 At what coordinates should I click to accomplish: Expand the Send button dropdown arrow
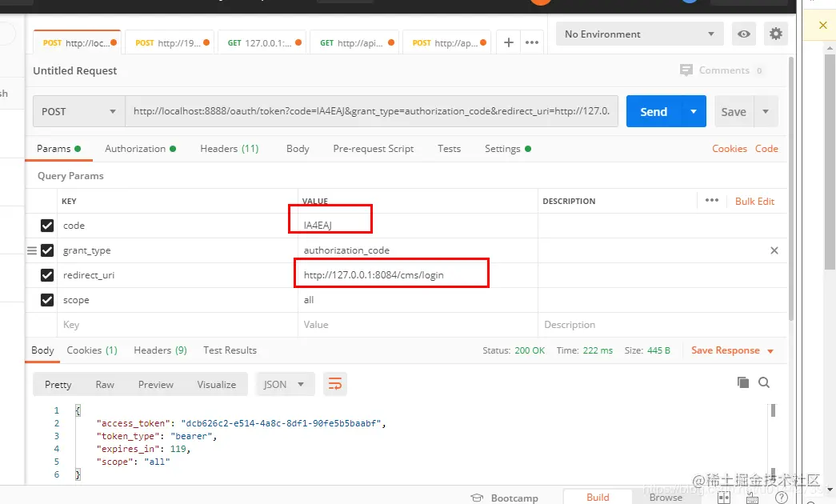[x=693, y=111]
